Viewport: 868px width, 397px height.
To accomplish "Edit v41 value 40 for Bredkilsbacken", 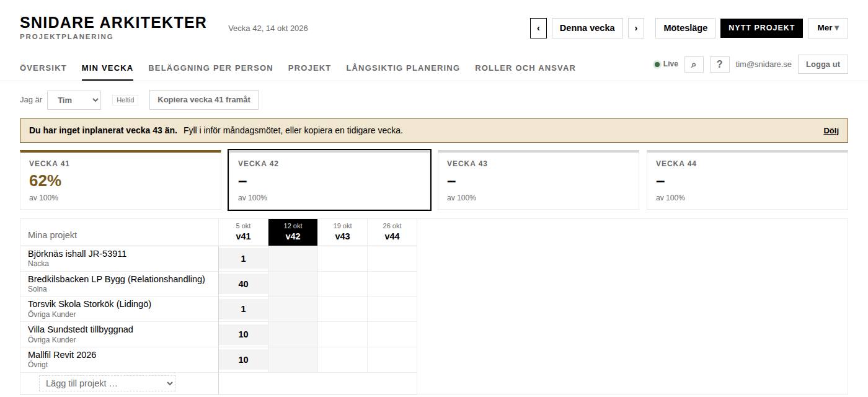I will pyautogui.click(x=243, y=284).
